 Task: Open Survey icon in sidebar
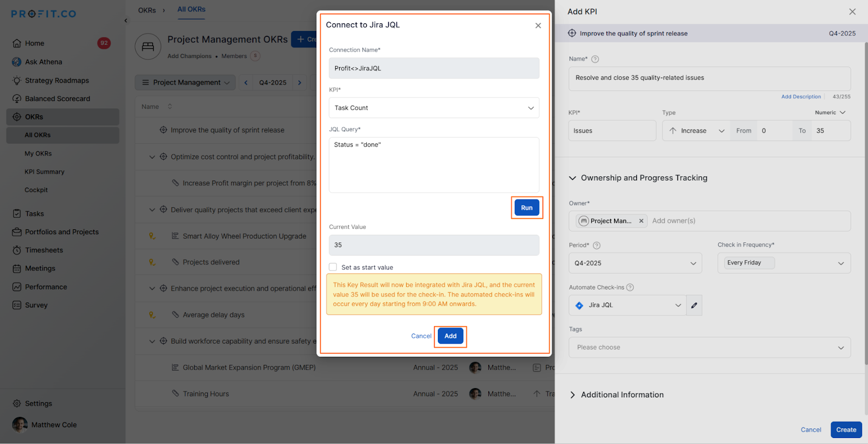tap(17, 305)
